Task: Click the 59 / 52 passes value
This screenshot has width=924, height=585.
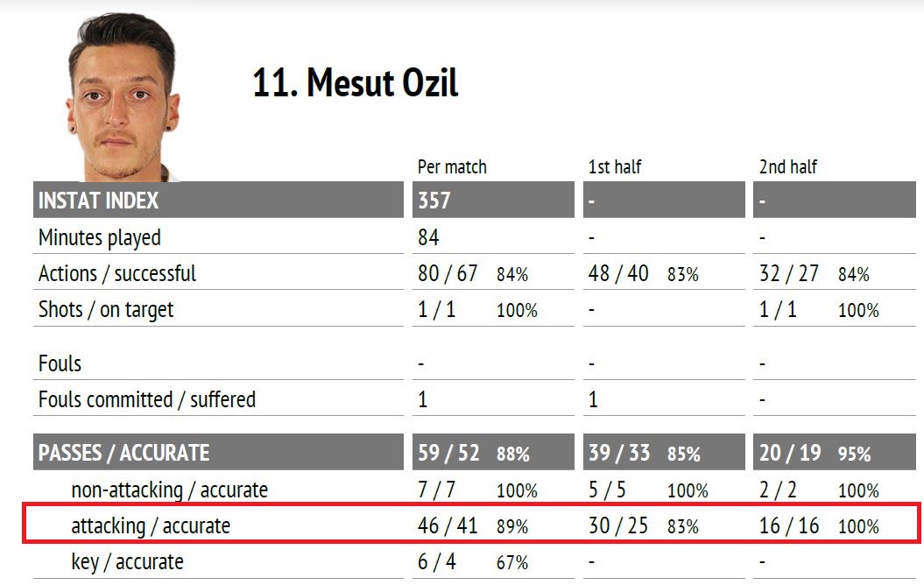Action: (x=448, y=453)
